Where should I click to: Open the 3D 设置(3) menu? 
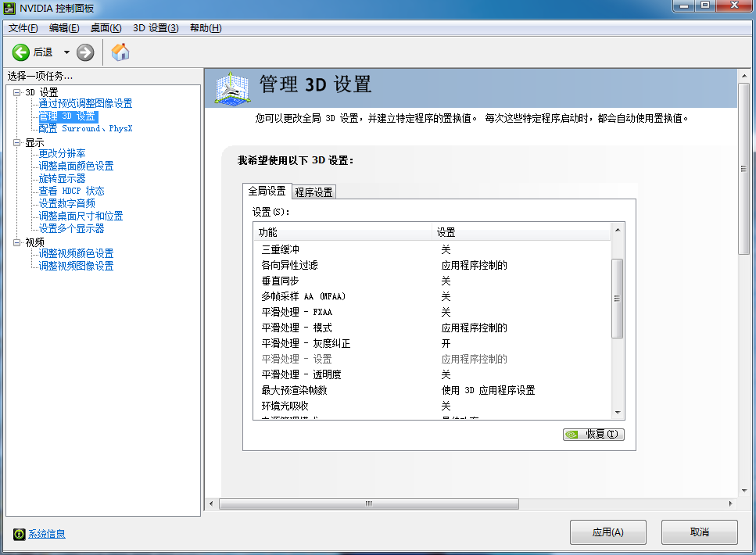pos(156,28)
